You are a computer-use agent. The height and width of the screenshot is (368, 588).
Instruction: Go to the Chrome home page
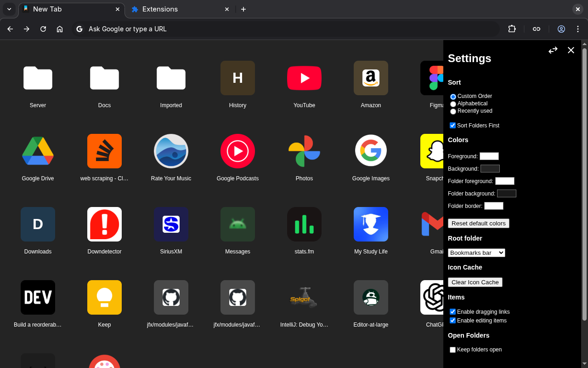[x=60, y=29]
